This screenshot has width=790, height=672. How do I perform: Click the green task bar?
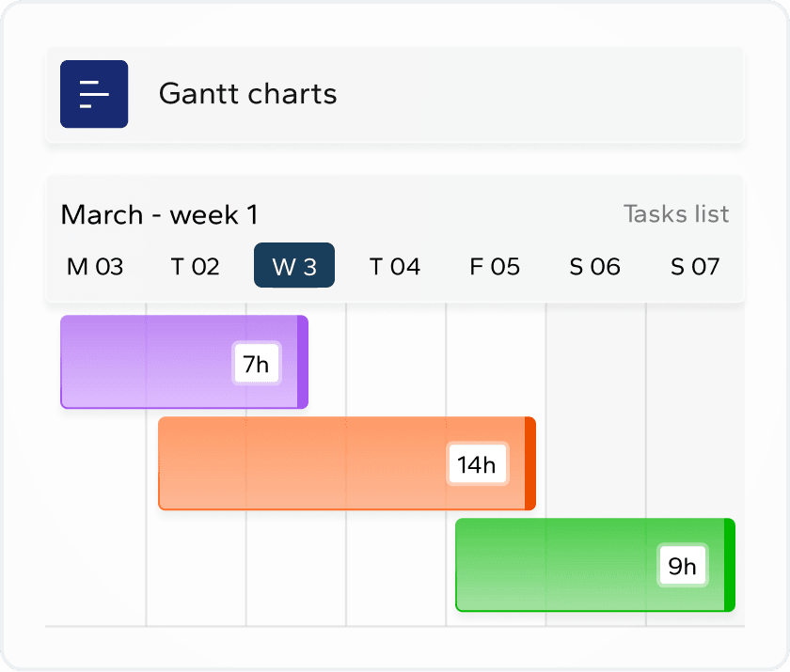(555, 565)
